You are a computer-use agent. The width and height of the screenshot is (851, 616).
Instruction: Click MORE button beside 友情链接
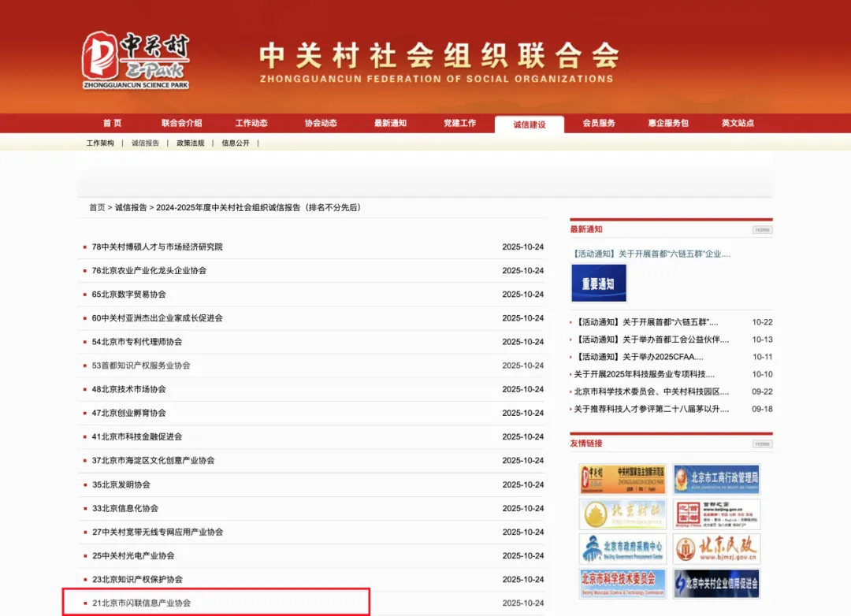762,444
